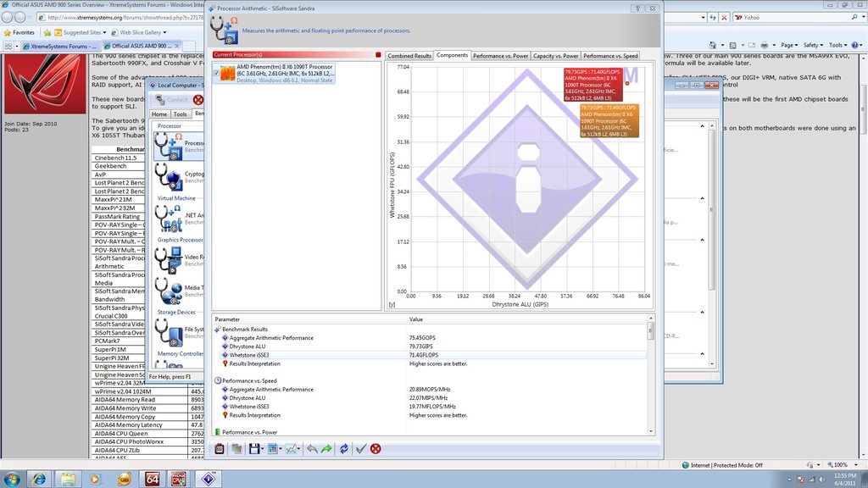This screenshot has width=868, height=488.
Task: Click the red results tooltip label in the chart
Action: (x=593, y=85)
